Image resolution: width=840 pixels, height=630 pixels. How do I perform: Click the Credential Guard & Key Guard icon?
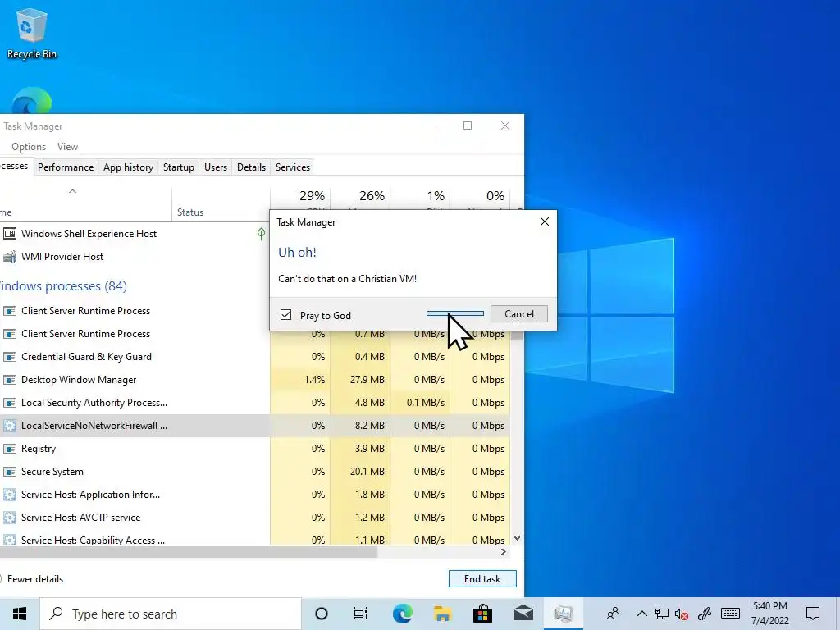tap(10, 357)
